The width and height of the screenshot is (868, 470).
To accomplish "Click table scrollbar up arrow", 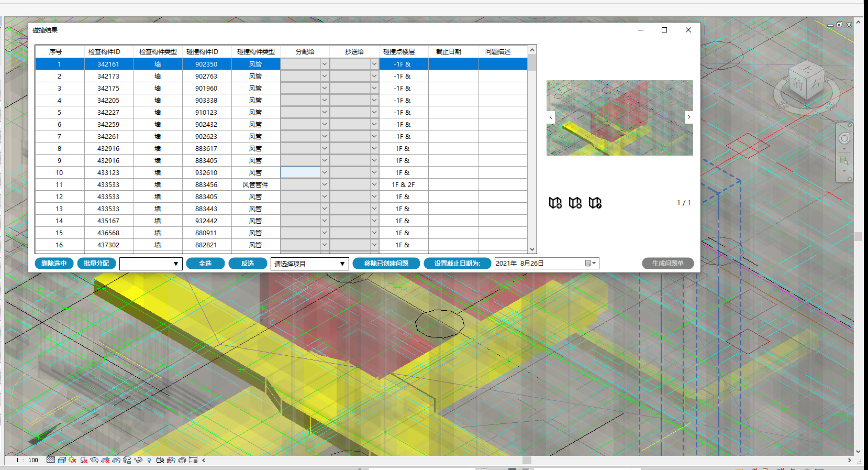I will click(x=532, y=50).
